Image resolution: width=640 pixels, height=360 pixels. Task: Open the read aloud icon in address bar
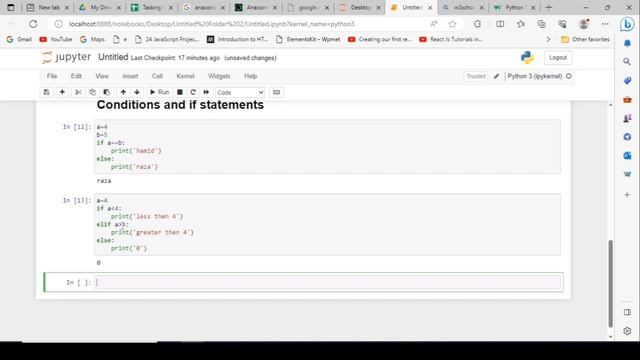pyautogui.click(x=434, y=24)
